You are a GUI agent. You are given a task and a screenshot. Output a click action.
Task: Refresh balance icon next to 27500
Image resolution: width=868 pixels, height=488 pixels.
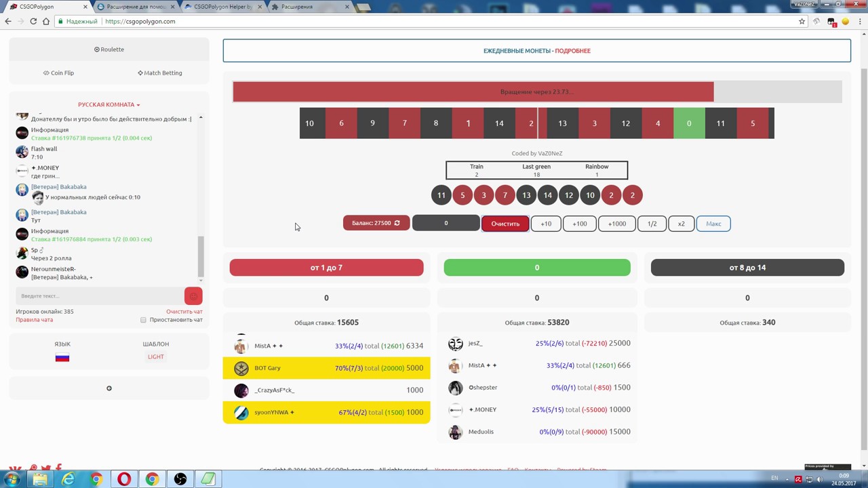click(x=397, y=223)
